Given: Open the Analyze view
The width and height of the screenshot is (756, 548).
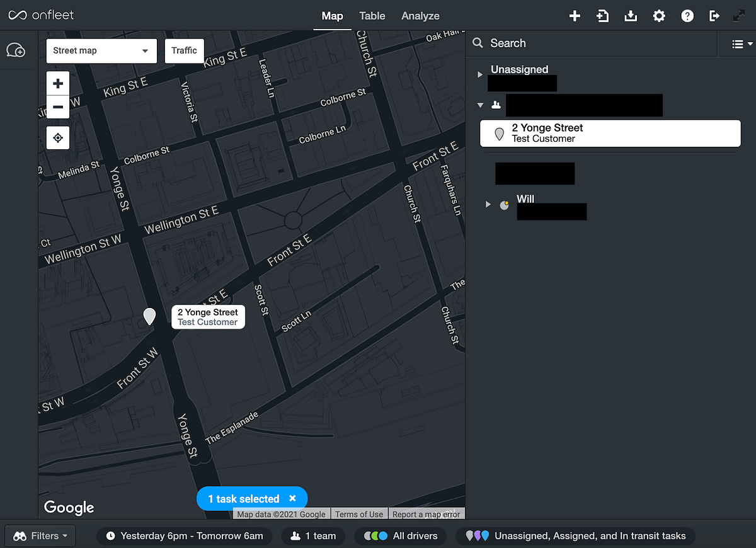Looking at the screenshot, I should point(420,16).
